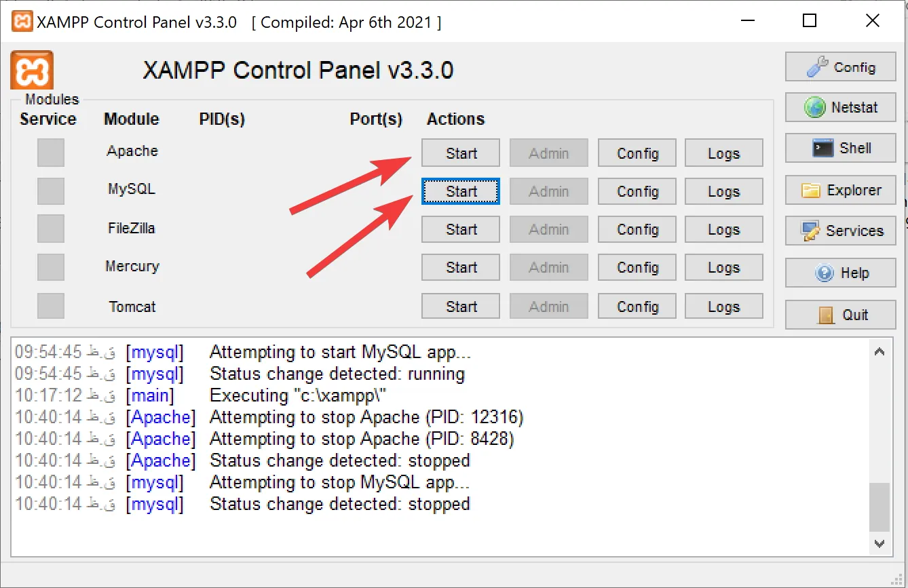
Task: Click the MySQL module name
Action: (x=132, y=189)
